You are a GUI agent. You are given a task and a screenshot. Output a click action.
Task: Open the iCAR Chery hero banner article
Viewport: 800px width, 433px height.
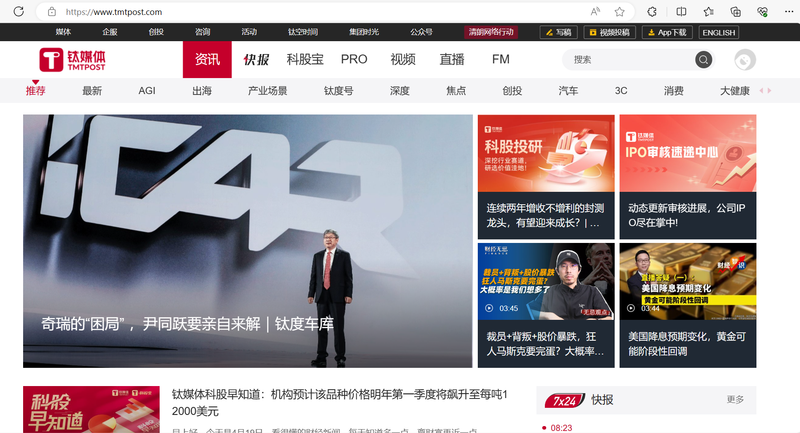coord(248,241)
